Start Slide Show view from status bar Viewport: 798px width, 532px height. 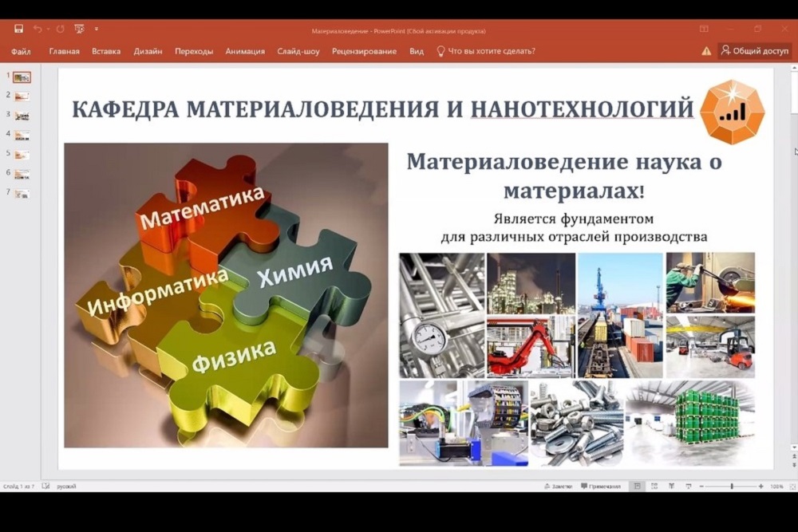click(x=688, y=486)
